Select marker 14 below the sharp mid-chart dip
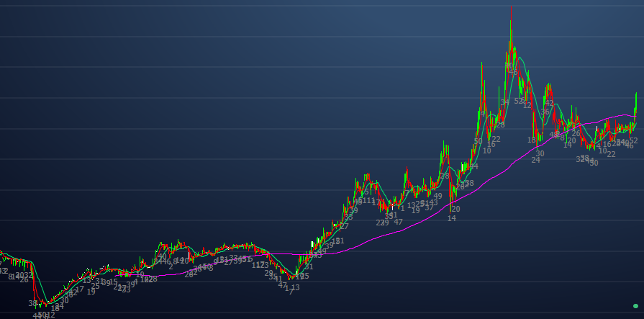The image size is (644, 319). coord(451,218)
